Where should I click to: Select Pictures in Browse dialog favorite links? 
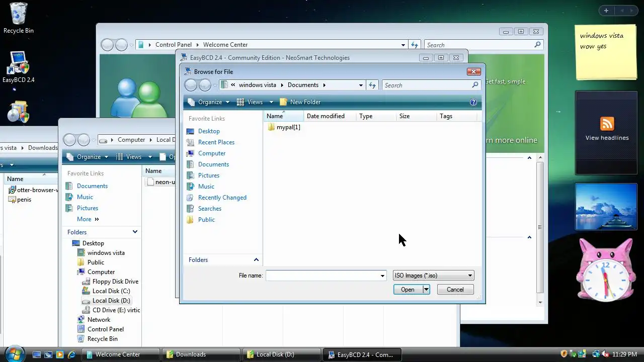click(x=209, y=175)
